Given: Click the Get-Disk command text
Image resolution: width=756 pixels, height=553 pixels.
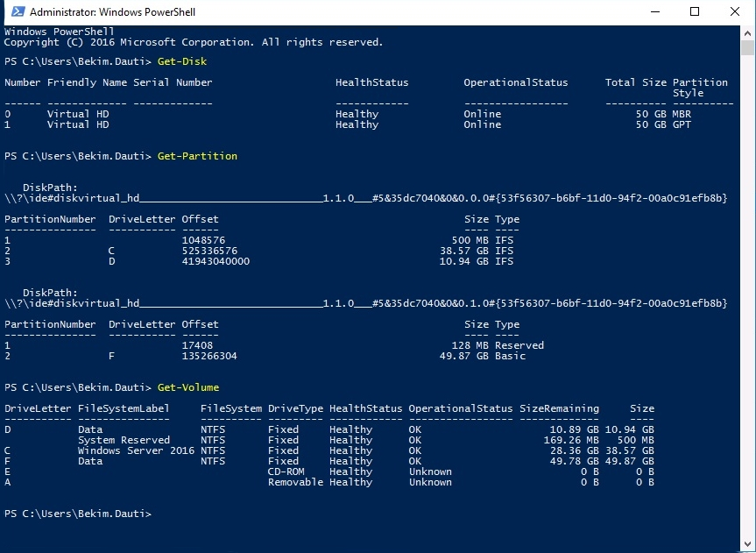Looking at the screenshot, I should [181, 61].
